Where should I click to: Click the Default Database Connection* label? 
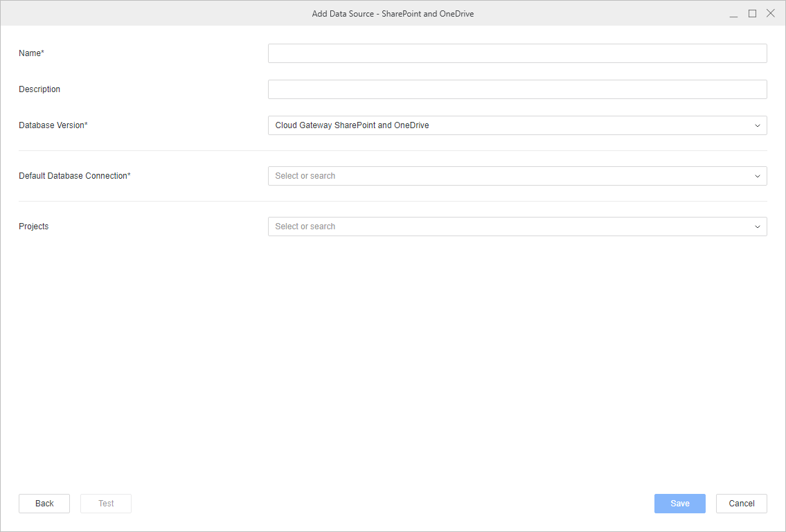[75, 176]
